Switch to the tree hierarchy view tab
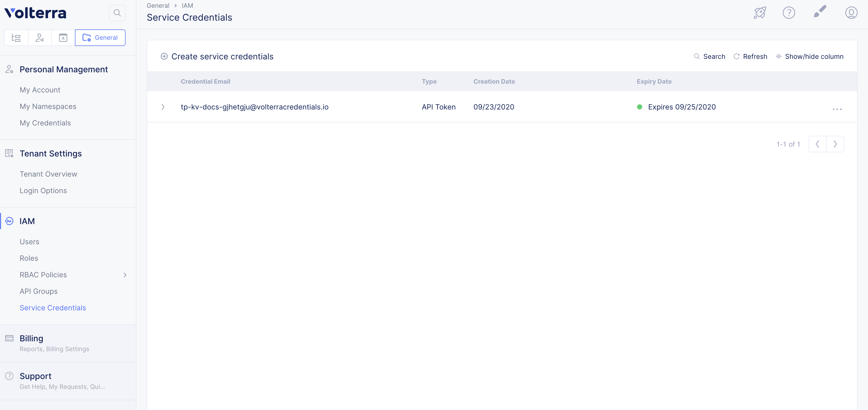 click(x=16, y=38)
